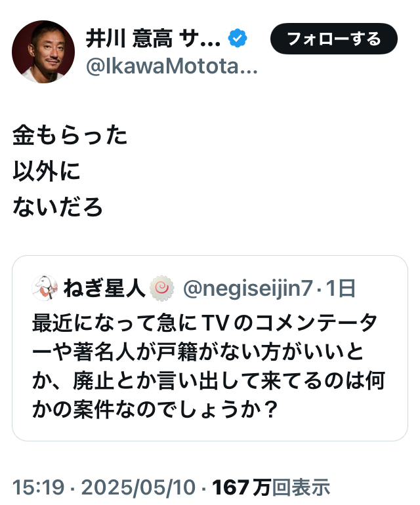
Task: Click the narutomaki swirl emoji icon
Action: click(162, 288)
